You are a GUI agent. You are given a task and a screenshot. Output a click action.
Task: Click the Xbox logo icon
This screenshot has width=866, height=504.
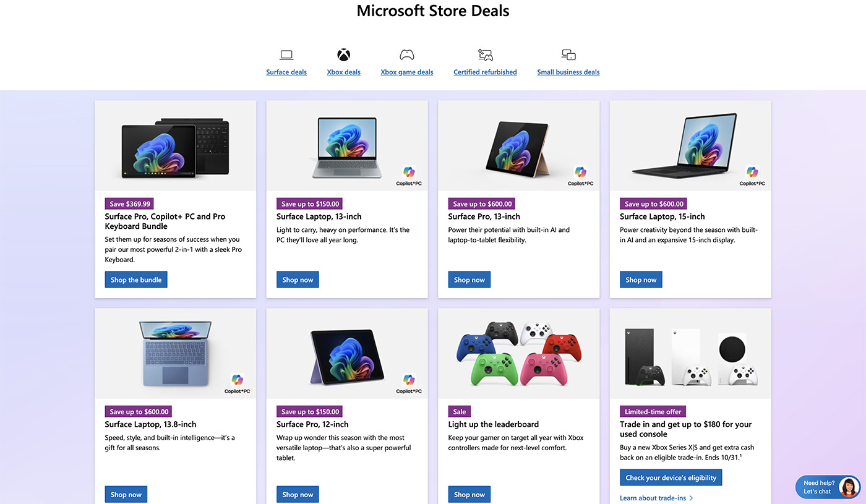343,55
